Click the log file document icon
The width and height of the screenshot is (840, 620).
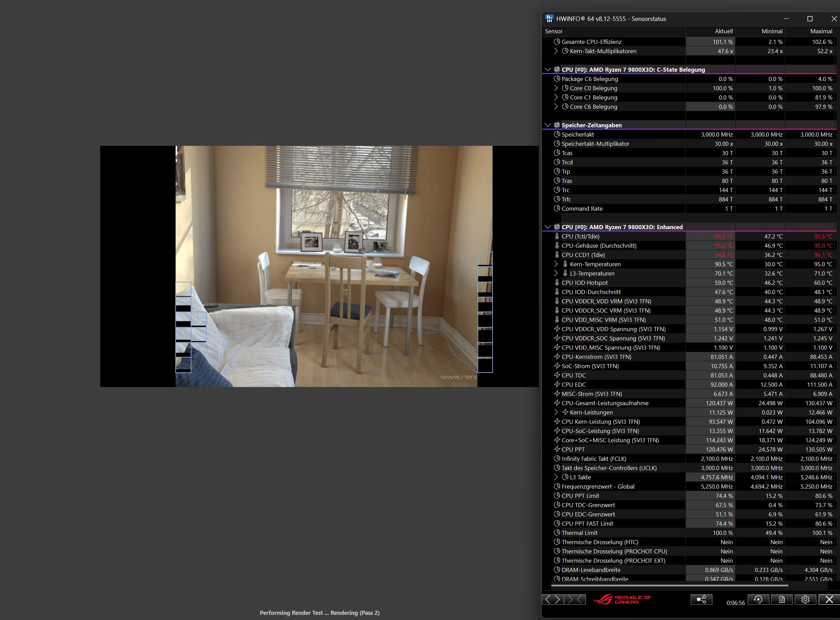pos(781,599)
